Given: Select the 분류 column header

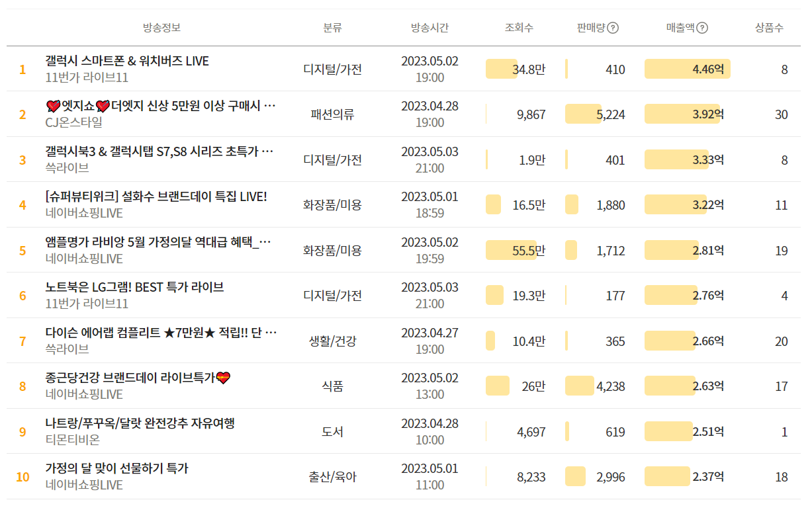Looking at the screenshot, I should [x=332, y=28].
